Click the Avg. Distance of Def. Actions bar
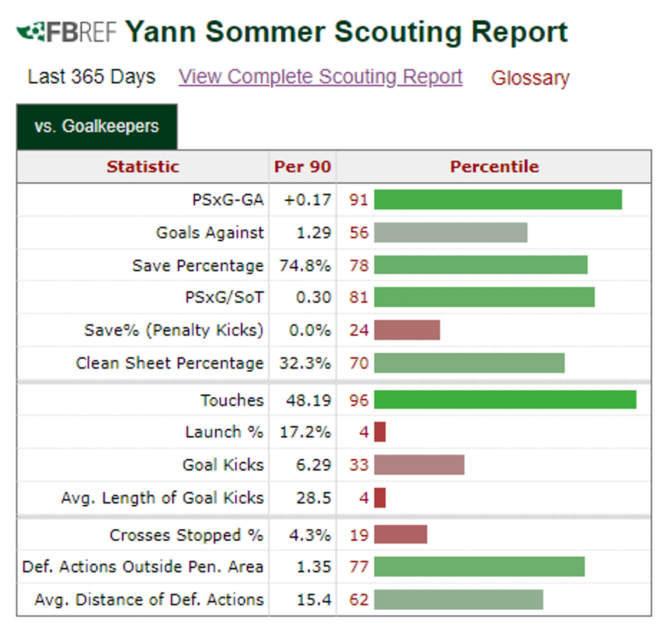672x625 pixels. coord(458,600)
